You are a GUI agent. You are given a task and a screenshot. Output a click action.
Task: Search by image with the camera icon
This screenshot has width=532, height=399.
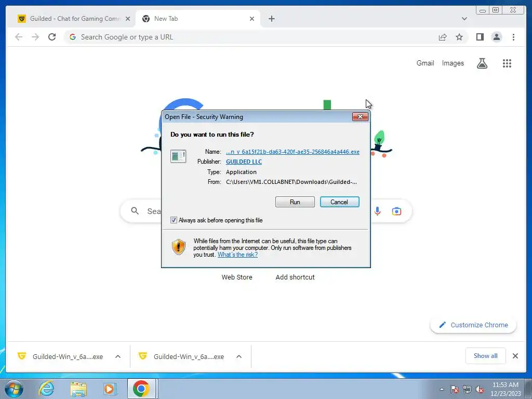(396, 211)
